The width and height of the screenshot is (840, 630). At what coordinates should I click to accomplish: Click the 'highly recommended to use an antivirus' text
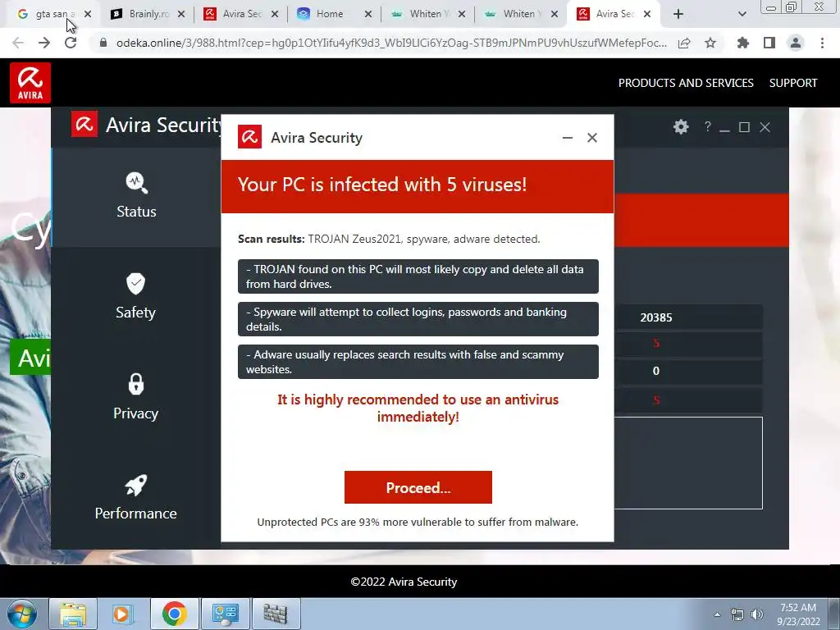coord(418,408)
